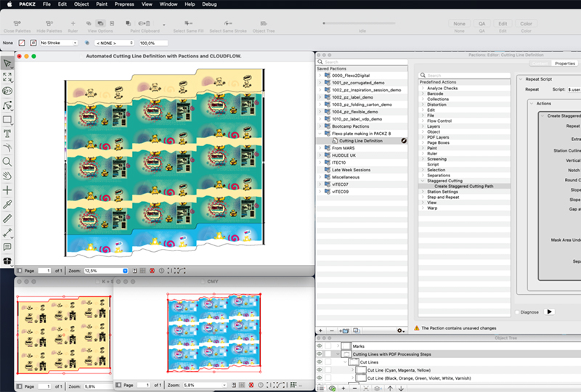Toggle lock box of Cutting Lines layer

click(328, 354)
